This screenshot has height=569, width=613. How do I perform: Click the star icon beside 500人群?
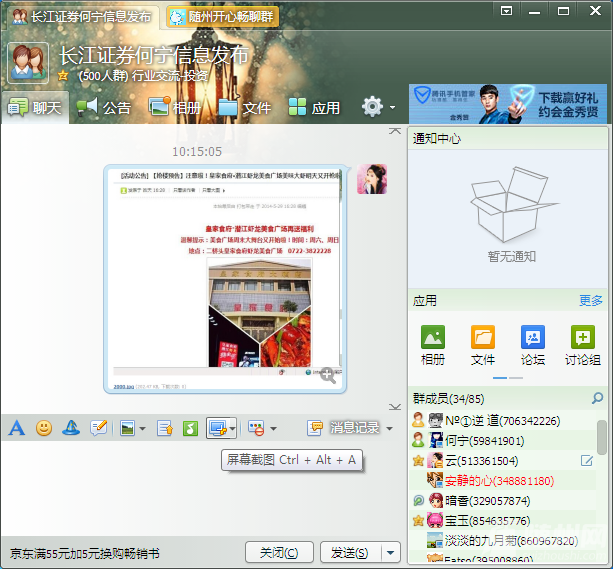[x=63, y=75]
